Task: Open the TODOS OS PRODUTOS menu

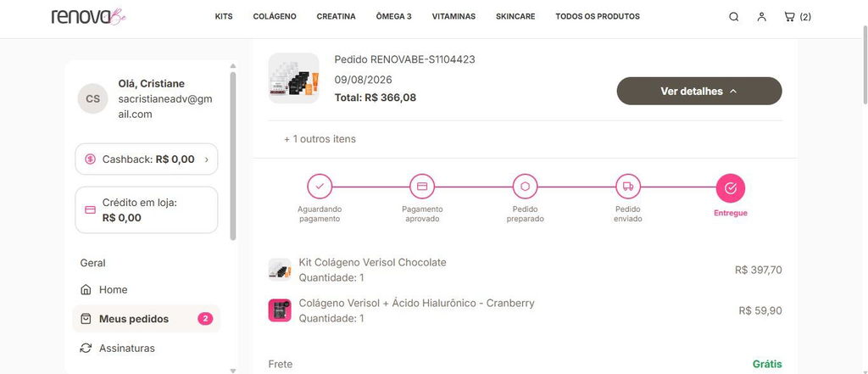Action: [x=598, y=17]
